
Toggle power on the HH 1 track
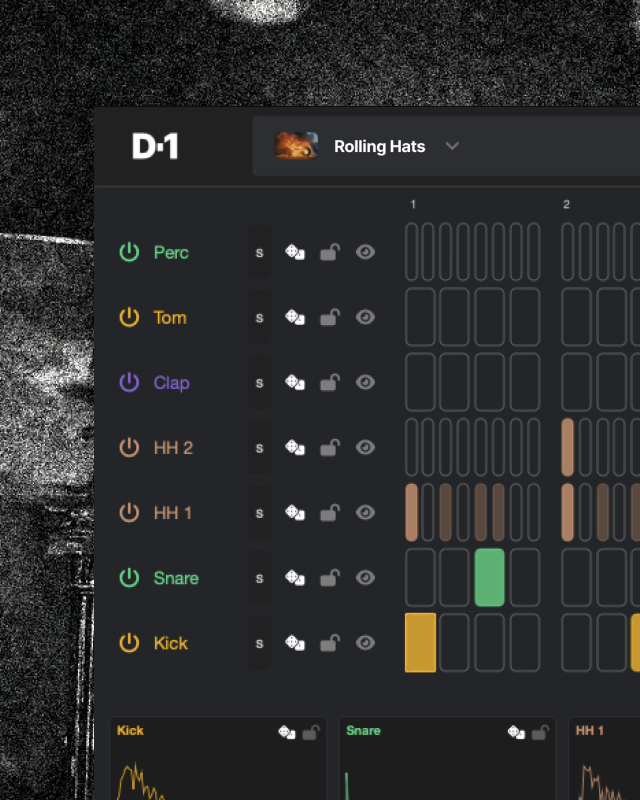tap(129, 513)
